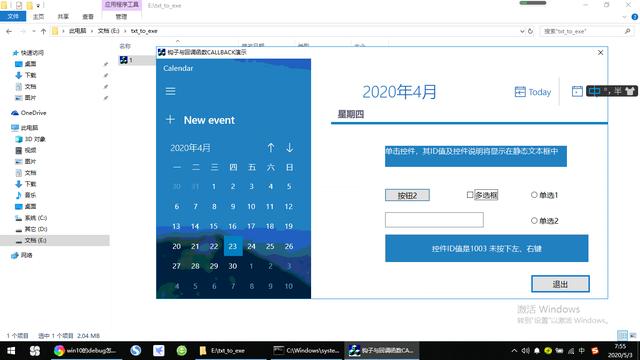Click the Explorer back arrow
Image resolution: width=640 pixels, height=360 pixels.
pyautogui.click(x=9, y=31)
